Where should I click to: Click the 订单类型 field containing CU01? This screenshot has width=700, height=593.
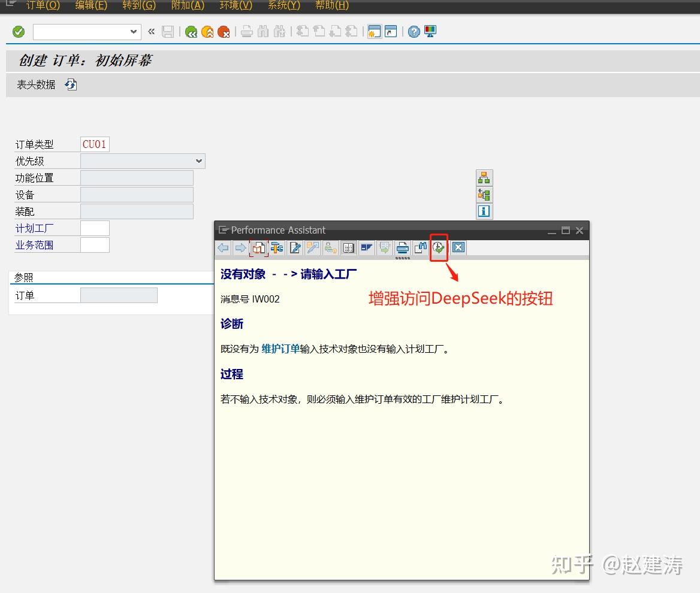(95, 144)
